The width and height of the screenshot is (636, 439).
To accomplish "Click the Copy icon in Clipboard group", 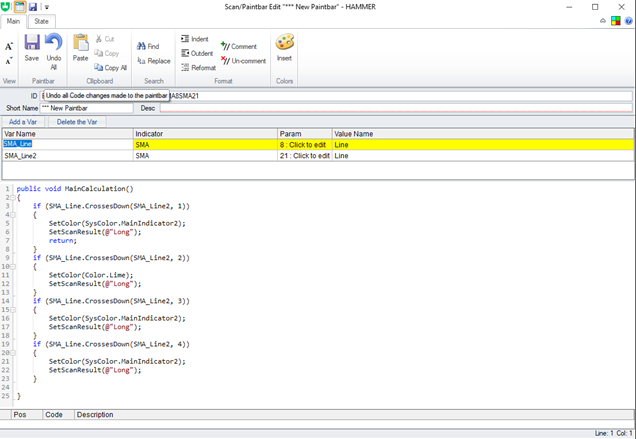I will (x=99, y=53).
